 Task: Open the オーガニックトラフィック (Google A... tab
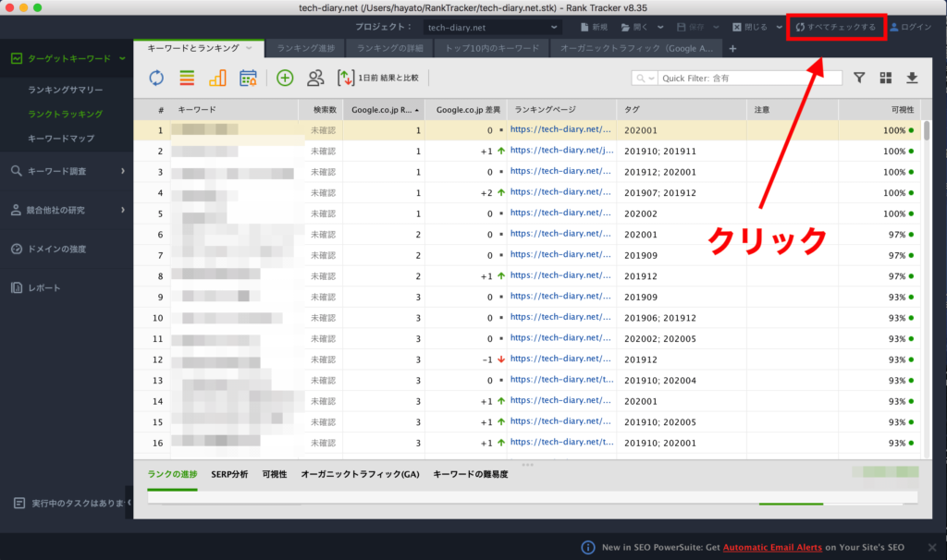[636, 48]
